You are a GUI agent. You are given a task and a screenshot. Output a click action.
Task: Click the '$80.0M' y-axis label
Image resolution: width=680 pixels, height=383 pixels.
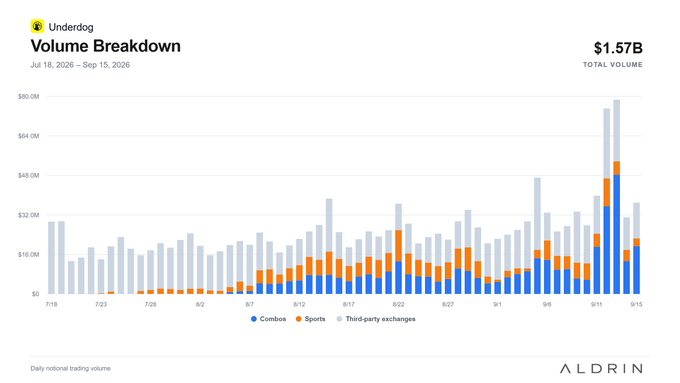(29, 96)
